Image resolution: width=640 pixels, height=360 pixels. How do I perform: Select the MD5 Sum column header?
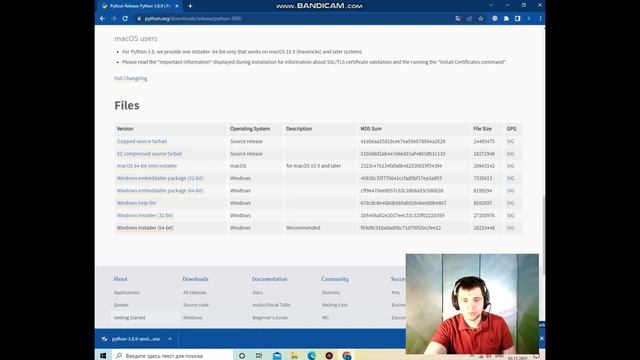pyautogui.click(x=371, y=129)
